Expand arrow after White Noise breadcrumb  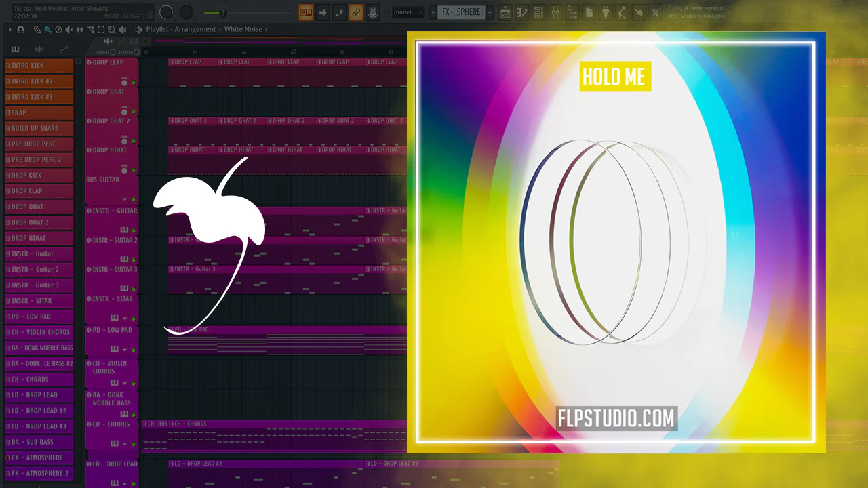click(x=267, y=30)
